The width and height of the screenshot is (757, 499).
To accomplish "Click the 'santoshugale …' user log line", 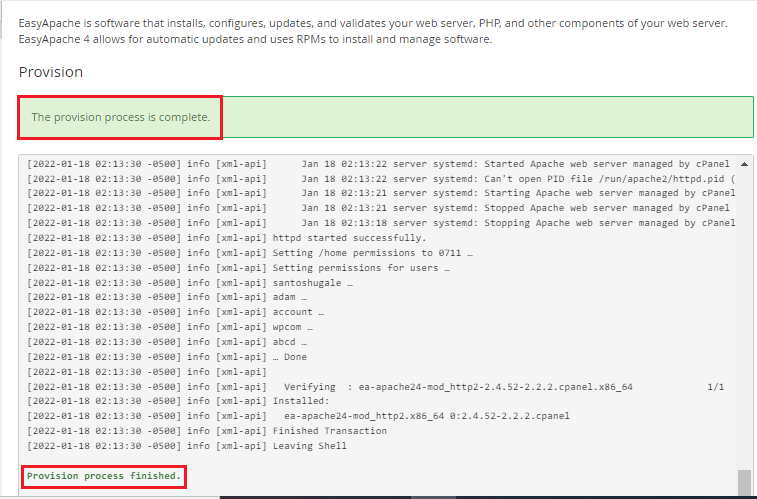I will click(x=190, y=283).
